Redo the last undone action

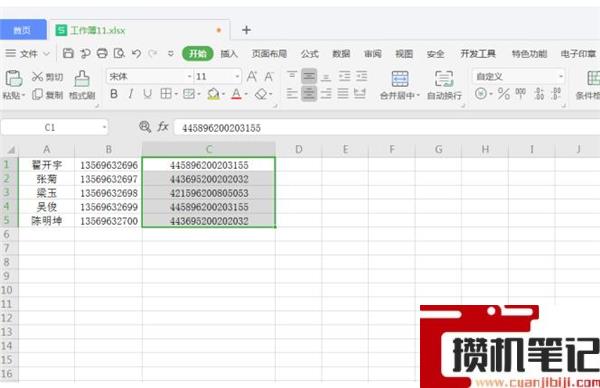click(153, 53)
